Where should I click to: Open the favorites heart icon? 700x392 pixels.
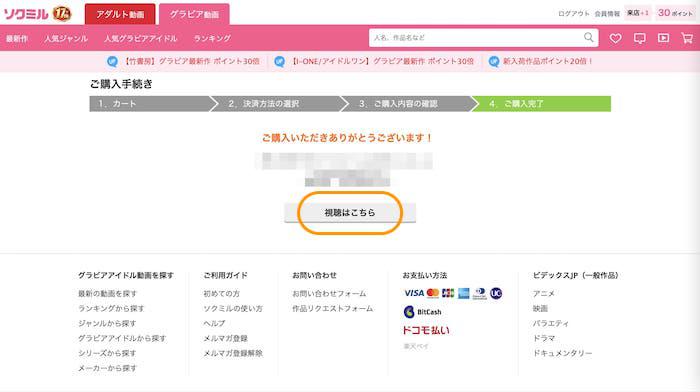tap(616, 38)
